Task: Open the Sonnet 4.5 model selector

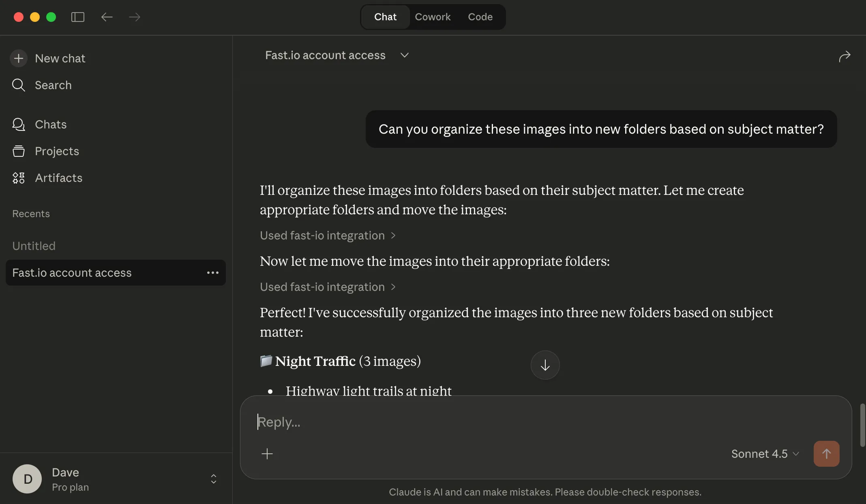Action: (x=765, y=454)
